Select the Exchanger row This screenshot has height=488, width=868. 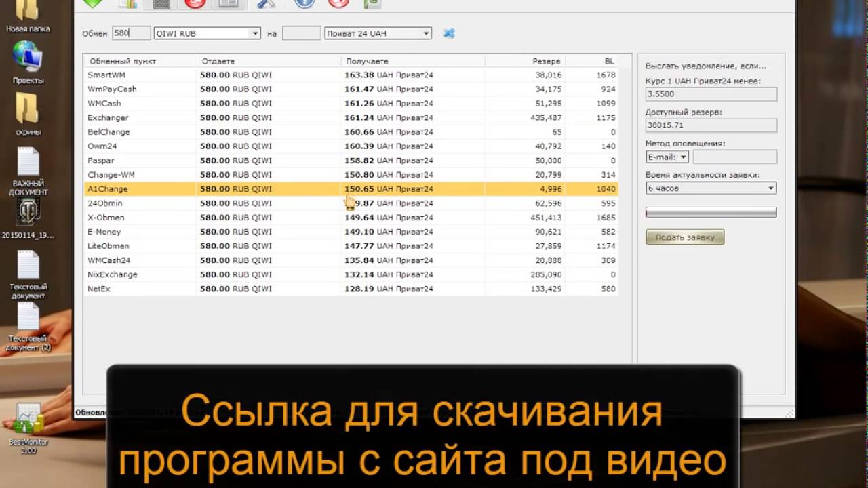[351, 117]
